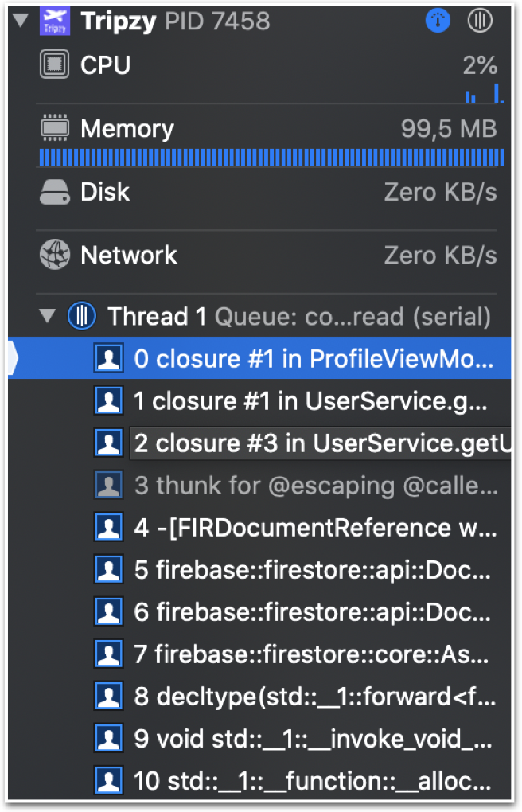Select the CPU chip icon
The image size is (522, 812).
pos(54,64)
